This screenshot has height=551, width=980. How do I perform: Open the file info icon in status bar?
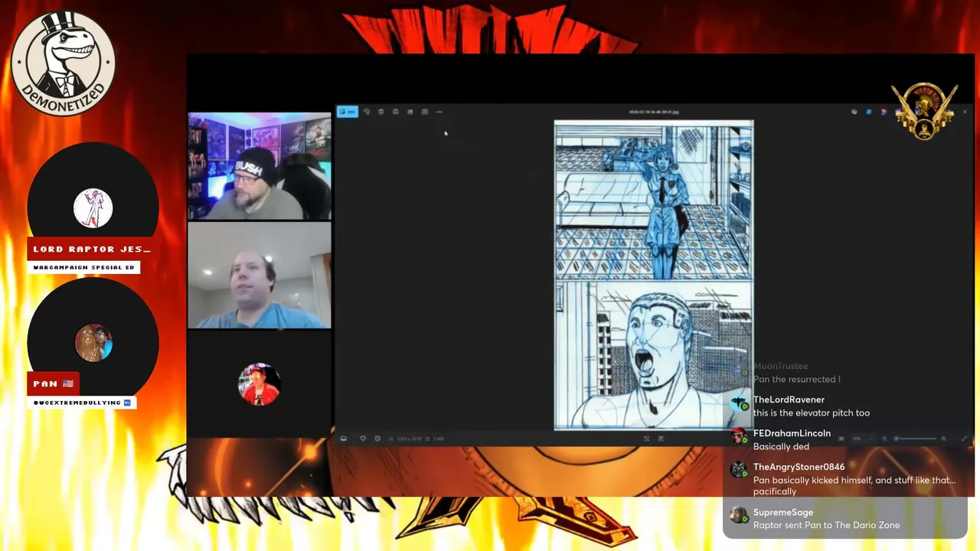(377, 439)
